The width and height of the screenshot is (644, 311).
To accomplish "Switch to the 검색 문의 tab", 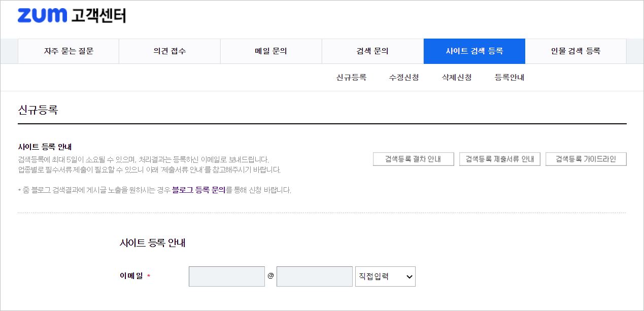I will 372,51.
